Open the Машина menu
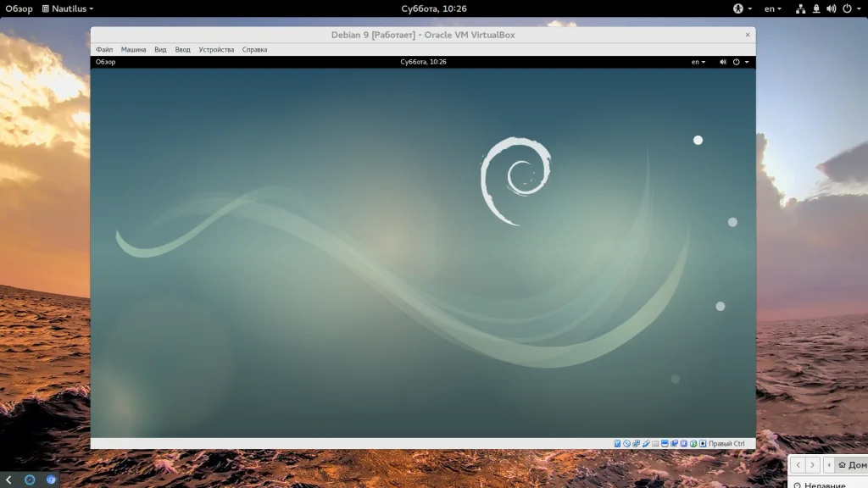Image resolution: width=868 pixels, height=488 pixels. (133, 49)
